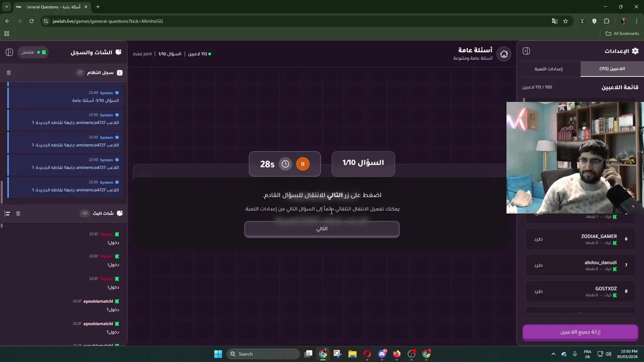Viewport: 644px width, 362px height.
Task: Pause the question countdown timer
Action: coord(302,164)
